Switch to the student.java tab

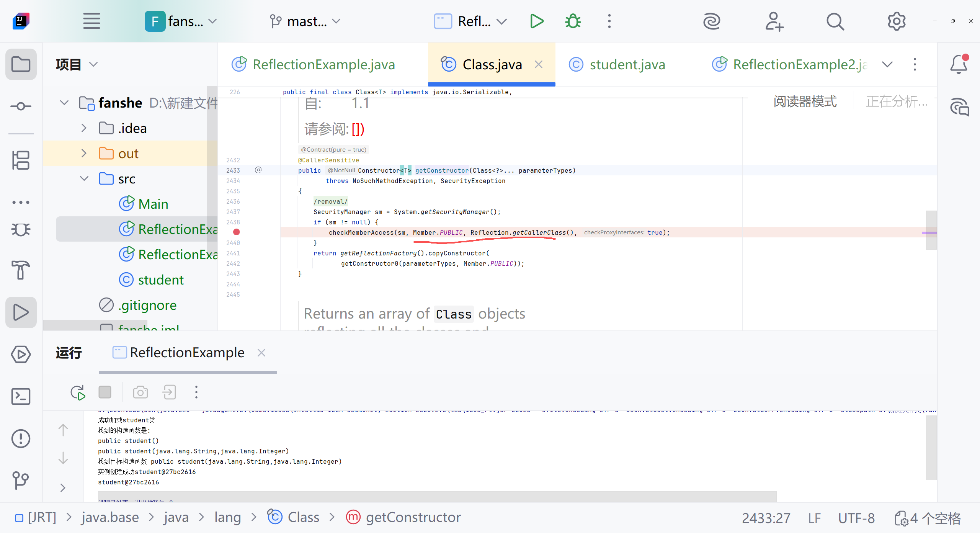pyautogui.click(x=627, y=64)
